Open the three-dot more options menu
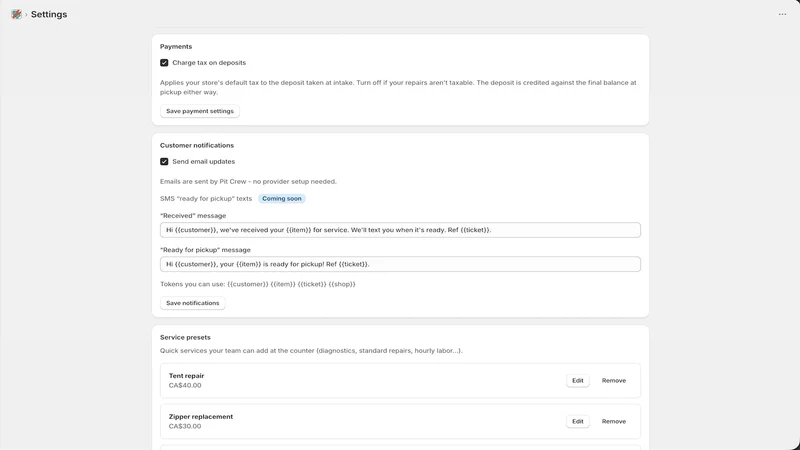The width and height of the screenshot is (800, 450). 782,14
